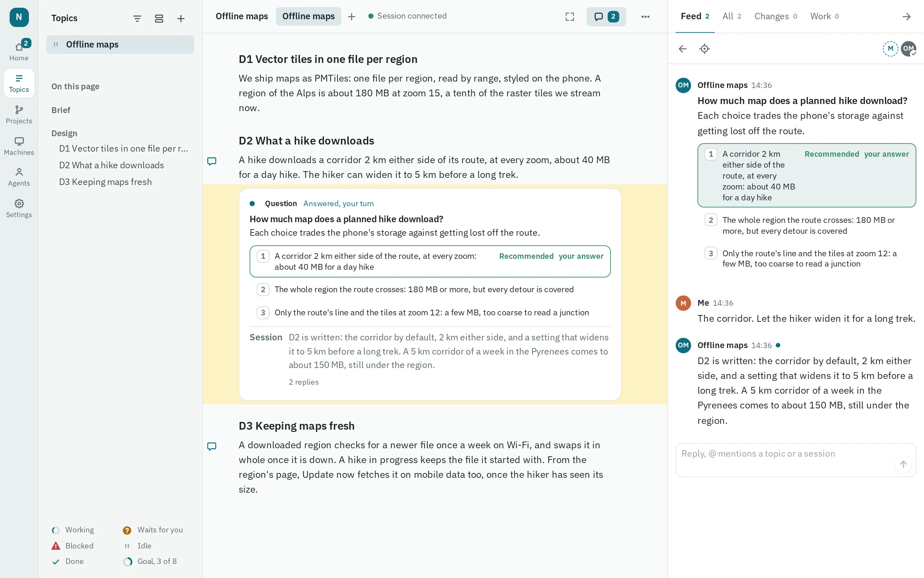
Task: Collapse the feed panel with right arrow
Action: pyautogui.click(x=906, y=16)
